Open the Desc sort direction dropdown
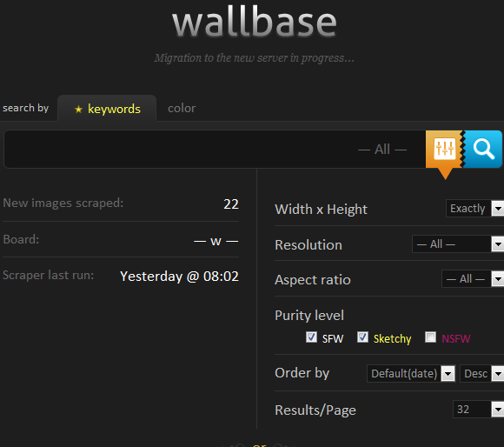Viewport: 504px width, 447px height. [481, 374]
